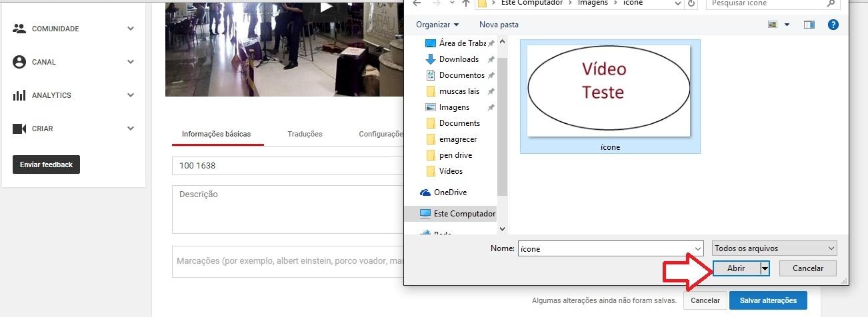Screen dimensions: 868x317
Task: Click the dialog back arrow
Action: [x=417, y=3]
